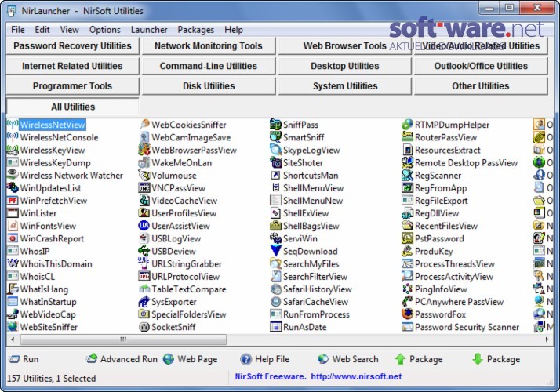Click the WebCookiesSniffer icon
560x392 pixels.
click(x=144, y=125)
